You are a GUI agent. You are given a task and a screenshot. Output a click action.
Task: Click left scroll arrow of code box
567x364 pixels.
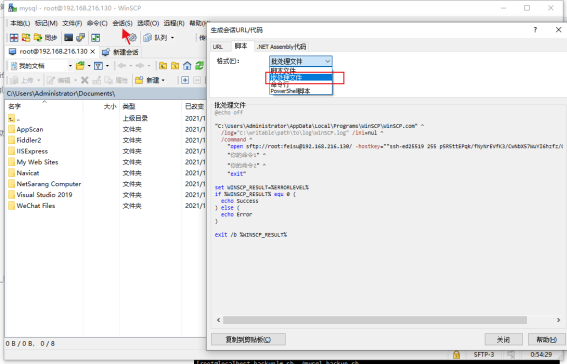point(218,320)
